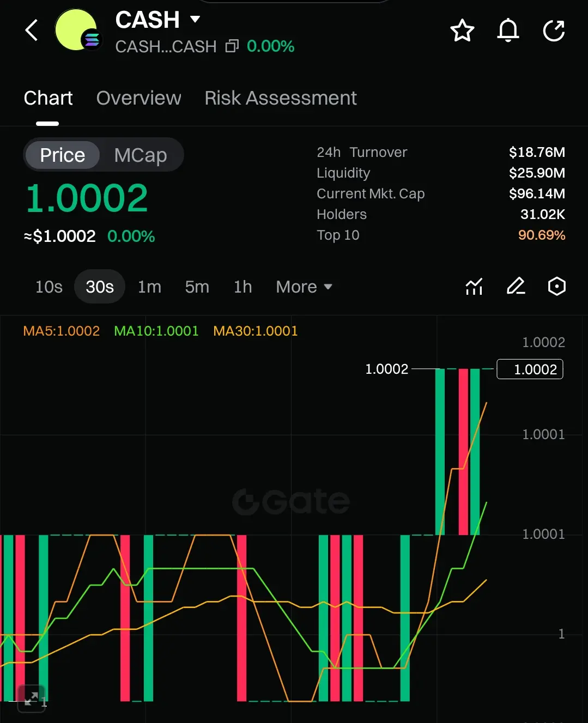Screen dimensions: 588x723
Task: Switch display to MCap
Action: click(x=141, y=155)
